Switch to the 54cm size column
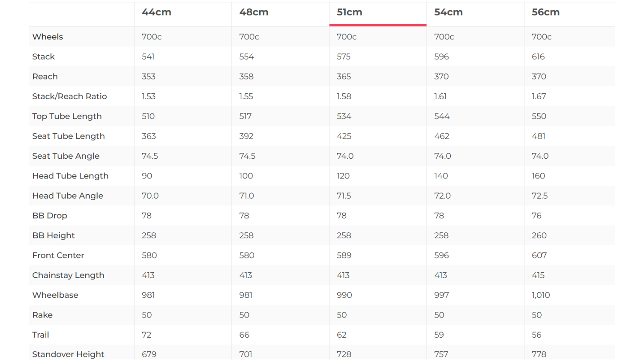Viewport: 644px width, 362px height. point(448,12)
